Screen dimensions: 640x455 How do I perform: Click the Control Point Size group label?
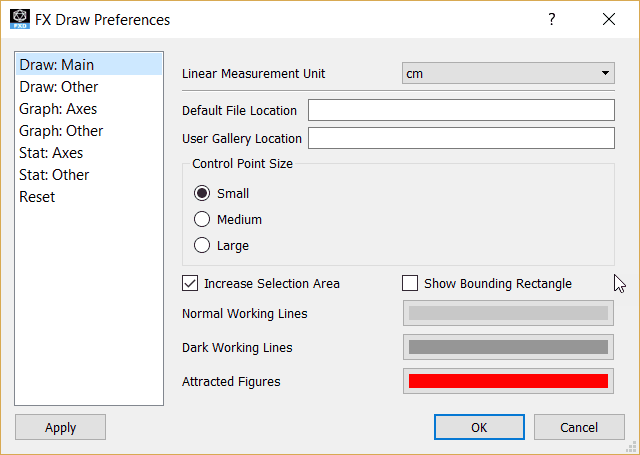point(242,164)
